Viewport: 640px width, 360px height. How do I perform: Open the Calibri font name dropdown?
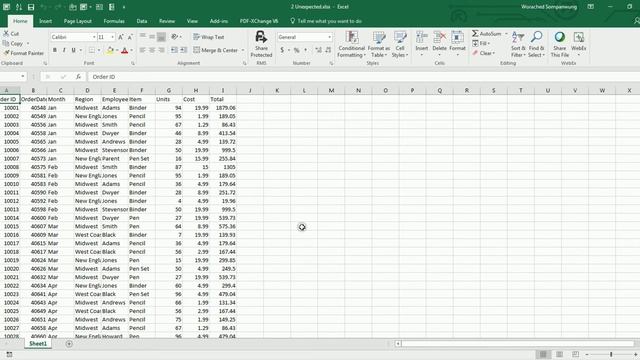pyautogui.click(x=94, y=37)
